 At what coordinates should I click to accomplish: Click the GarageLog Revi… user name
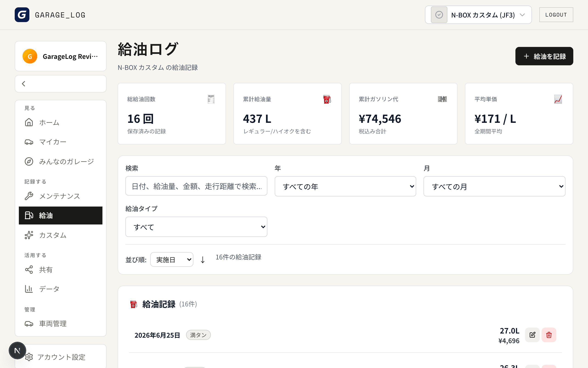(x=70, y=57)
